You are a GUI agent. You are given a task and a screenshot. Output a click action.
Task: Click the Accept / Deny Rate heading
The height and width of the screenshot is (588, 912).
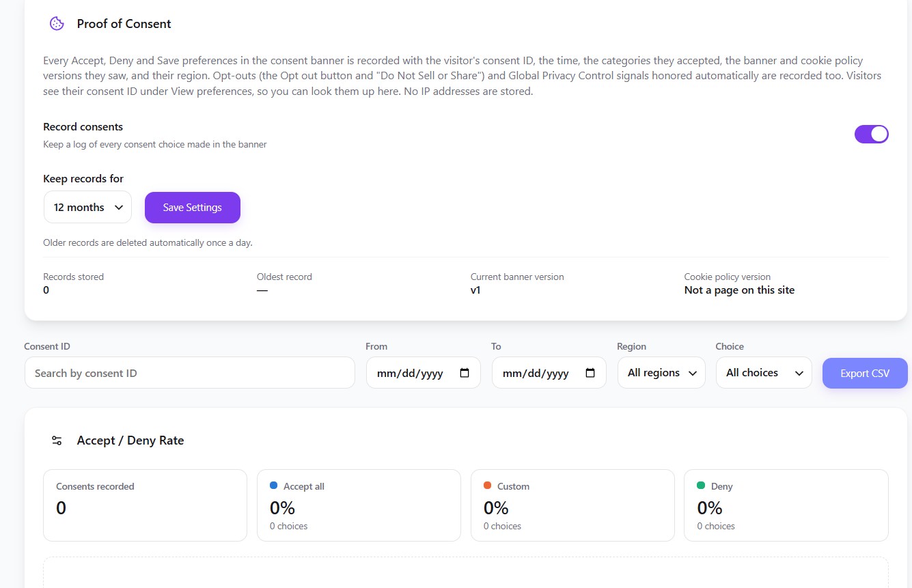click(130, 440)
